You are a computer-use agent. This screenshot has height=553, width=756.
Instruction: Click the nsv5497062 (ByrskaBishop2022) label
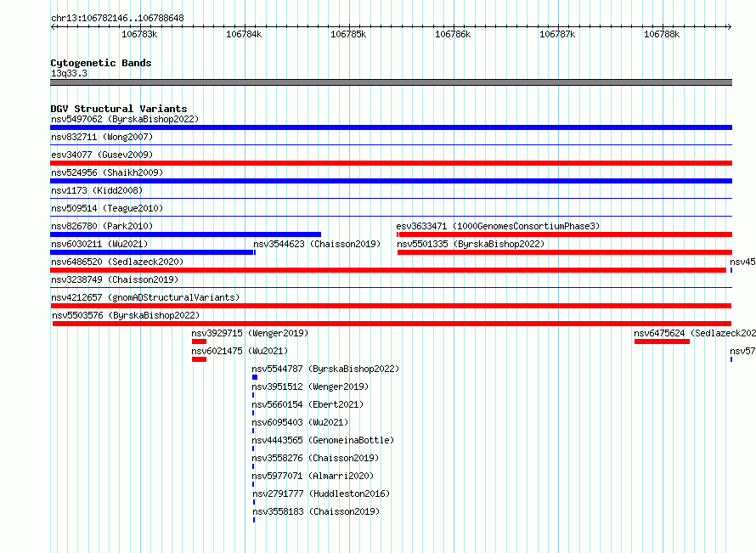click(x=125, y=119)
